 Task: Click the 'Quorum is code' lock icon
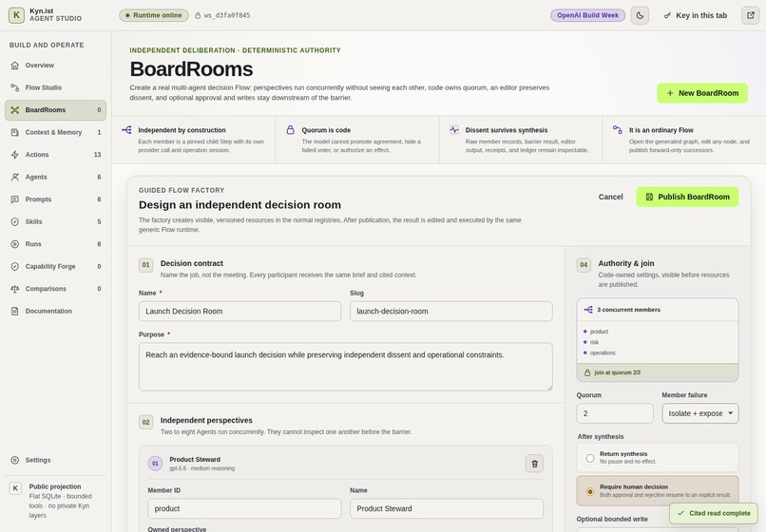[x=290, y=130]
